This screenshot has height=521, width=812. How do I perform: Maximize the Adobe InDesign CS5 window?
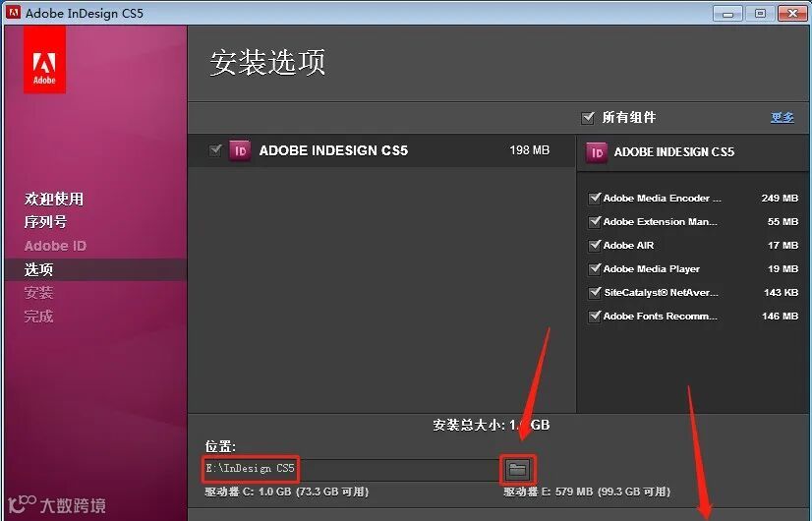pos(760,14)
